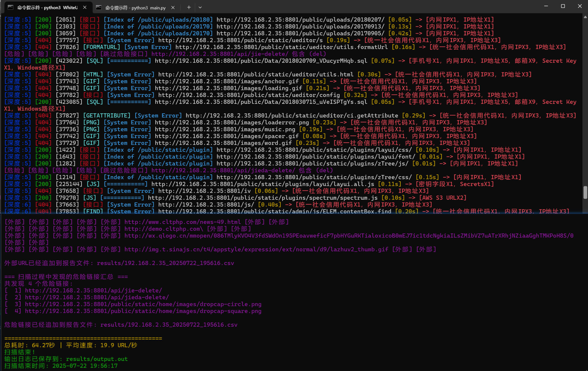Open summary entry 3, the dropcap-circle.png link
Screen dimensions: 588x371
(143, 304)
